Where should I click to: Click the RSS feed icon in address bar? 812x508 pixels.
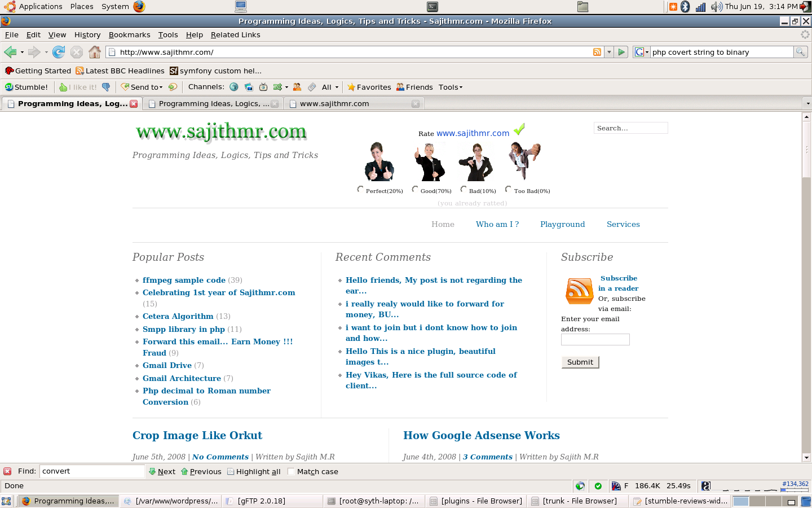(597, 52)
